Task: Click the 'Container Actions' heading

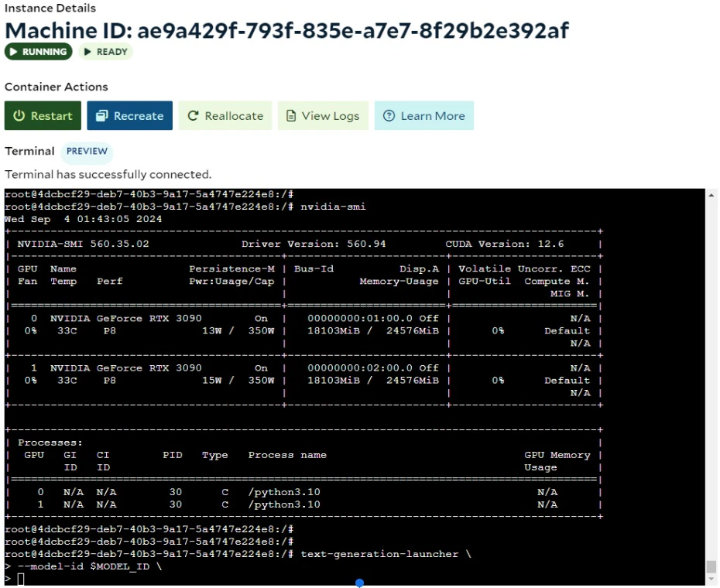Action: [x=56, y=87]
